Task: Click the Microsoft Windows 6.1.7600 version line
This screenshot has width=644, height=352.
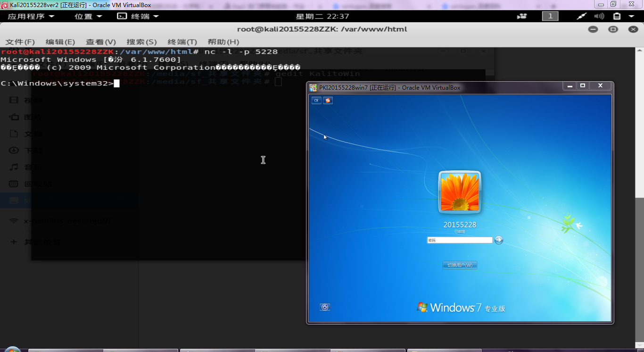Action: tap(91, 59)
